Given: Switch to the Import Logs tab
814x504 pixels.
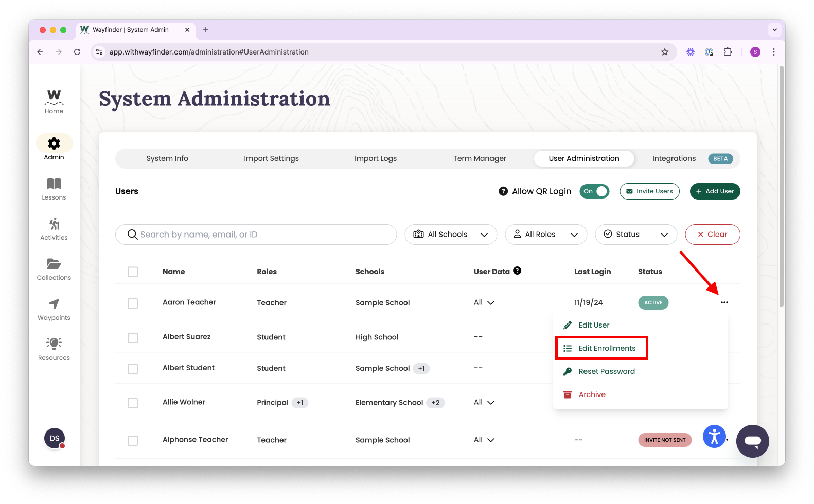Looking at the screenshot, I should [376, 158].
